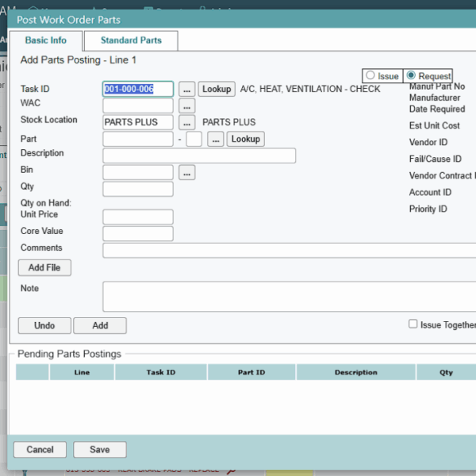Click the Part number input field
The width and height of the screenshot is (476, 476).
coord(138,139)
